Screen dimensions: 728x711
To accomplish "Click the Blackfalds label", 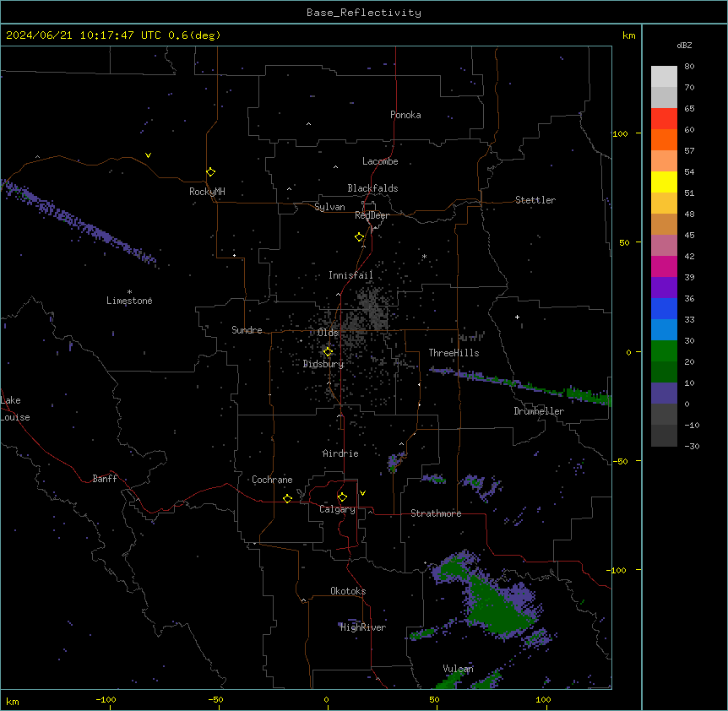I will tap(372, 188).
